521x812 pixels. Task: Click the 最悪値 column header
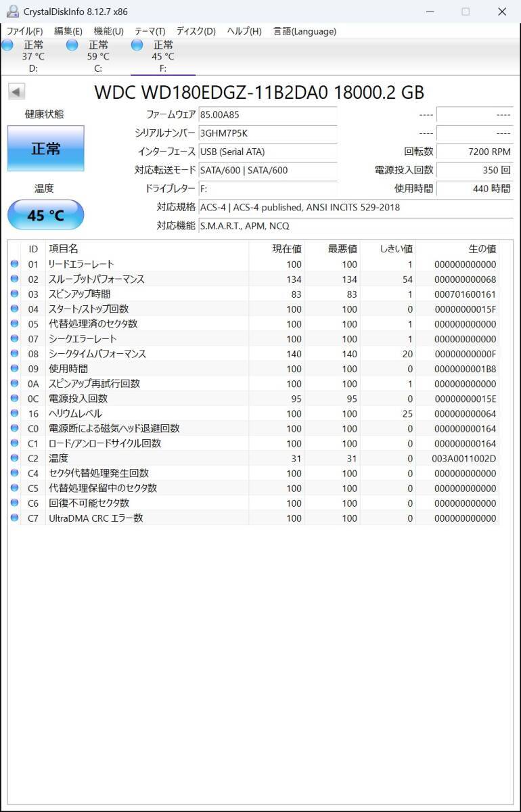point(332,249)
